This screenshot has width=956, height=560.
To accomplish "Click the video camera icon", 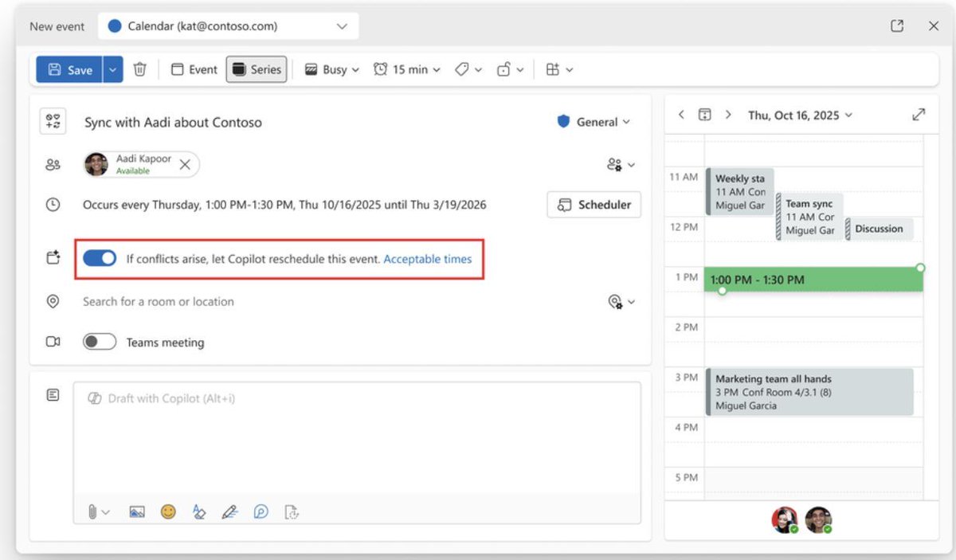I will (x=53, y=342).
